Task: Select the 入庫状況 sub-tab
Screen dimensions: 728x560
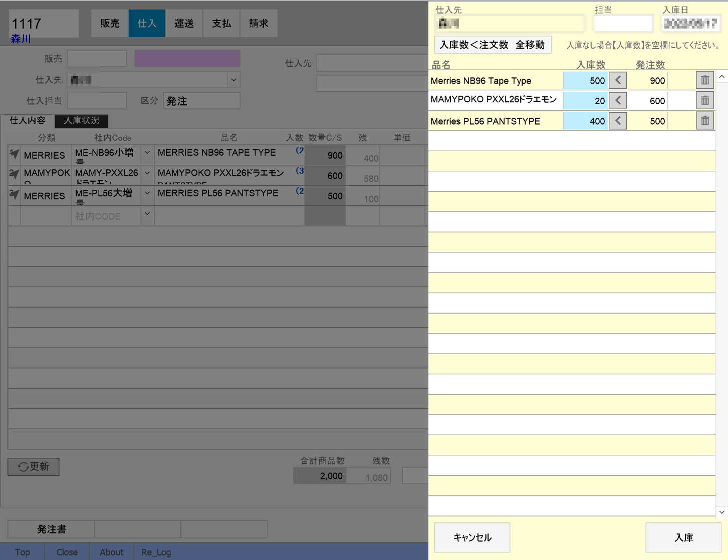Action: tap(82, 121)
